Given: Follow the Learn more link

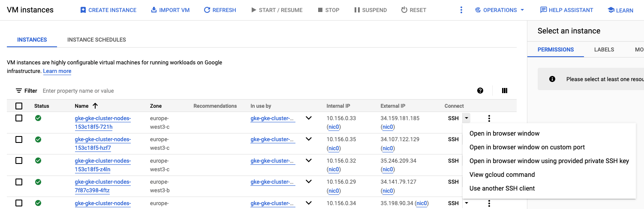Looking at the screenshot, I should pyautogui.click(x=57, y=71).
